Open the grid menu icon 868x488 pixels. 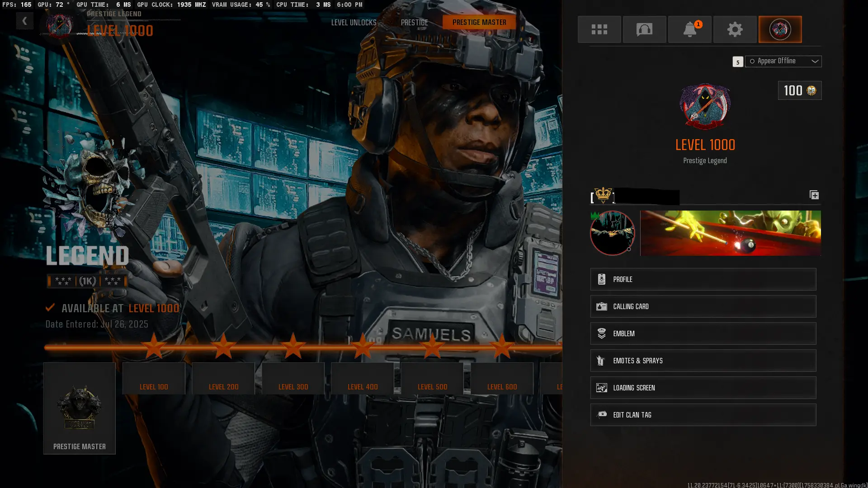[599, 29]
